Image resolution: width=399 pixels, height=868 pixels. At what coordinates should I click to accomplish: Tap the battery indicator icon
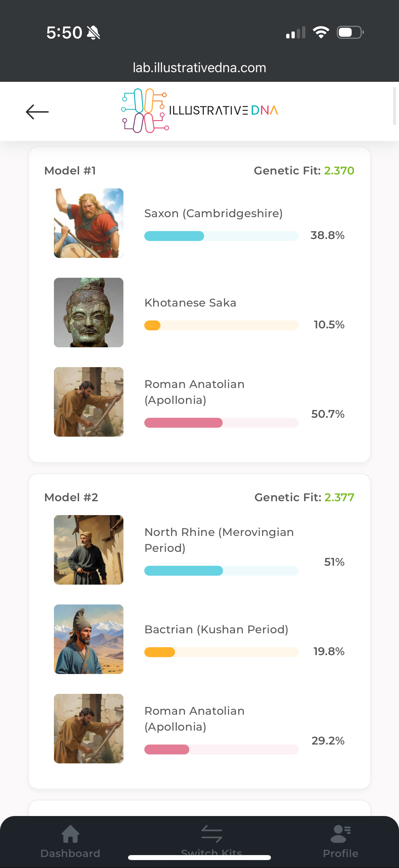pyautogui.click(x=350, y=32)
